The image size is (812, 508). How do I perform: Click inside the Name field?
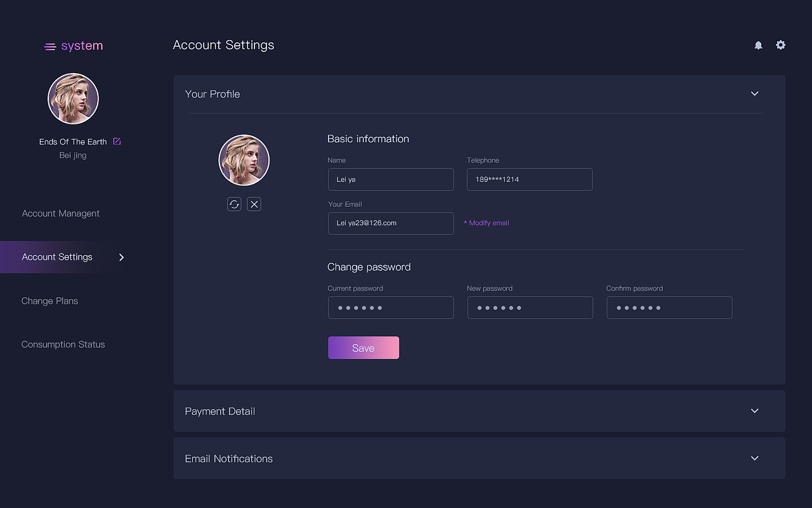tap(391, 179)
